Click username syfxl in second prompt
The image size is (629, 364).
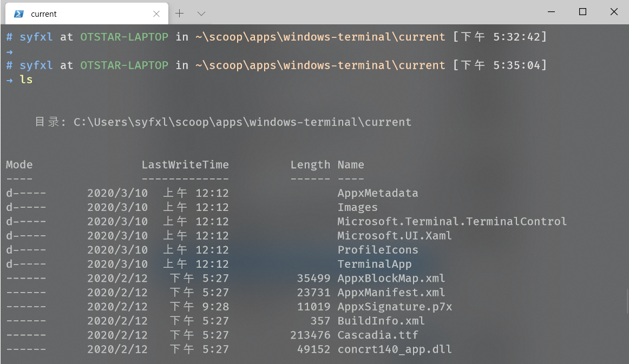[x=36, y=65]
